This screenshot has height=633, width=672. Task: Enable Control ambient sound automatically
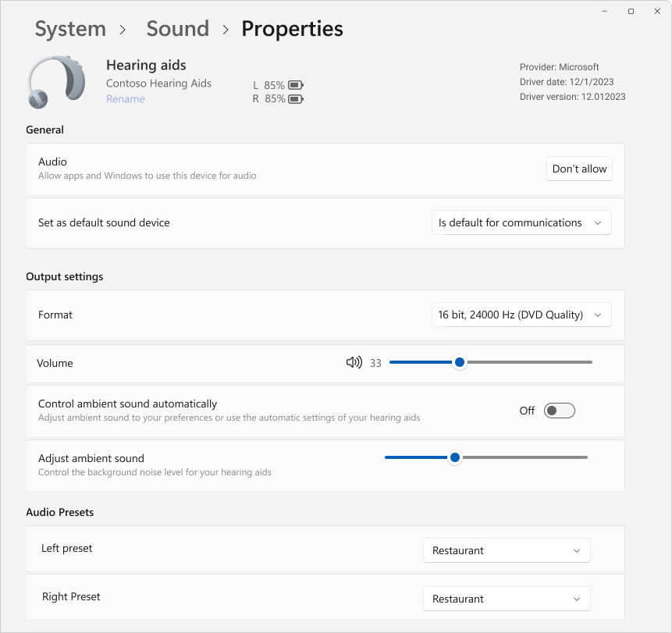(559, 410)
